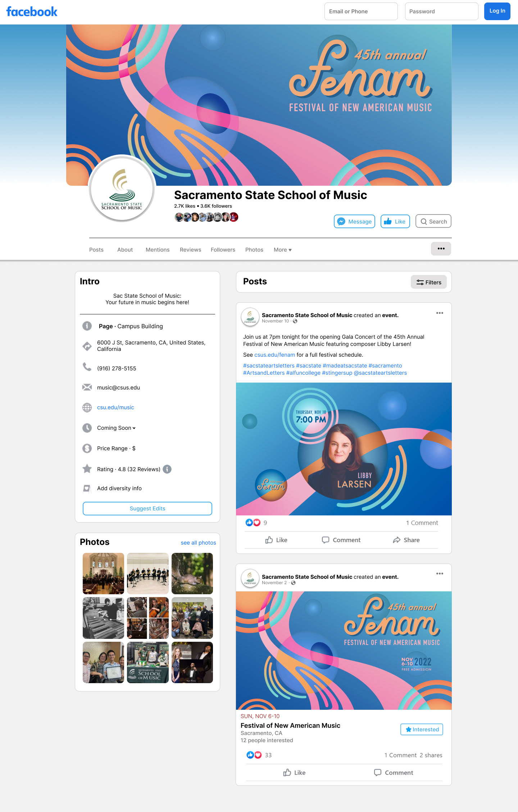
Task: Toggle Interested on Festival of New American Music
Action: click(422, 730)
